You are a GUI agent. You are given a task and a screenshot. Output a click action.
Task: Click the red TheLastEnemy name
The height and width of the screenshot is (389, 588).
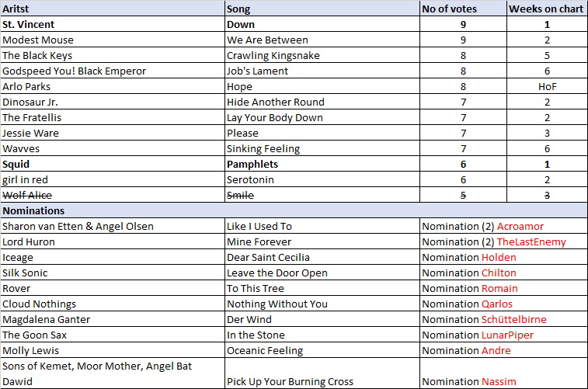(x=531, y=242)
